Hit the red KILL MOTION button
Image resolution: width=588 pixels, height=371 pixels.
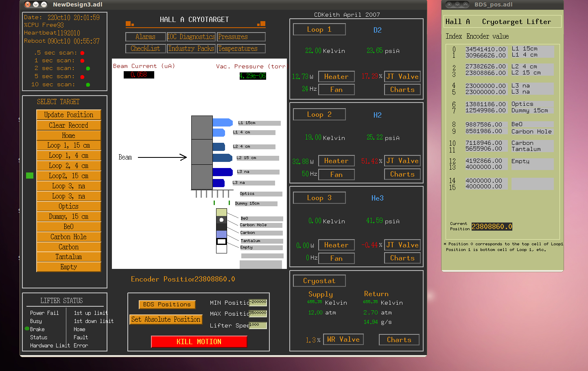pos(199,342)
